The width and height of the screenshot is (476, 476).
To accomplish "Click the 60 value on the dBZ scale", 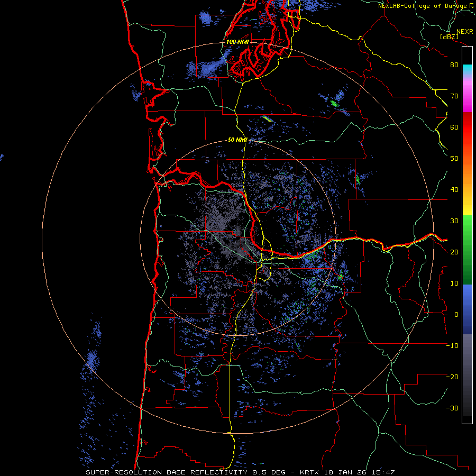I will 454,127.
